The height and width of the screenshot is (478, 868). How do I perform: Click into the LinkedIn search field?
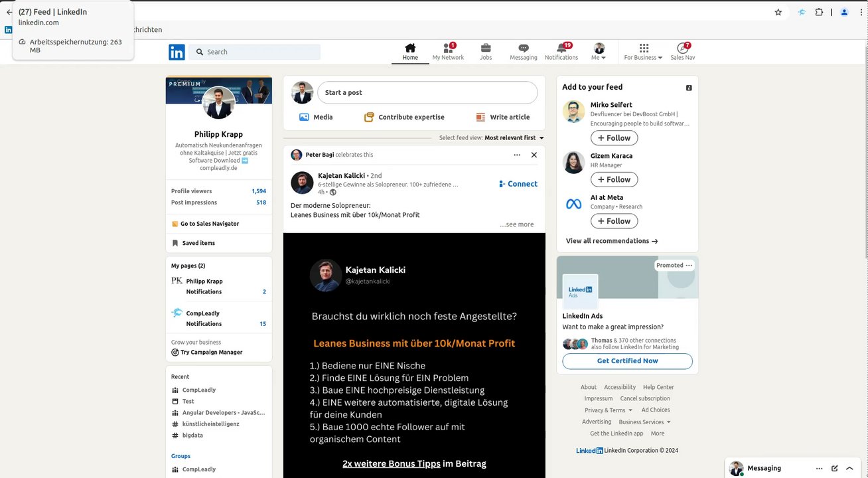[254, 52]
